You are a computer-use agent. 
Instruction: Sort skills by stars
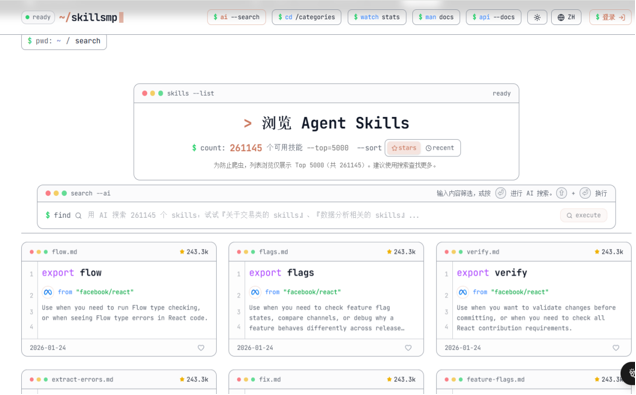pyautogui.click(x=404, y=148)
